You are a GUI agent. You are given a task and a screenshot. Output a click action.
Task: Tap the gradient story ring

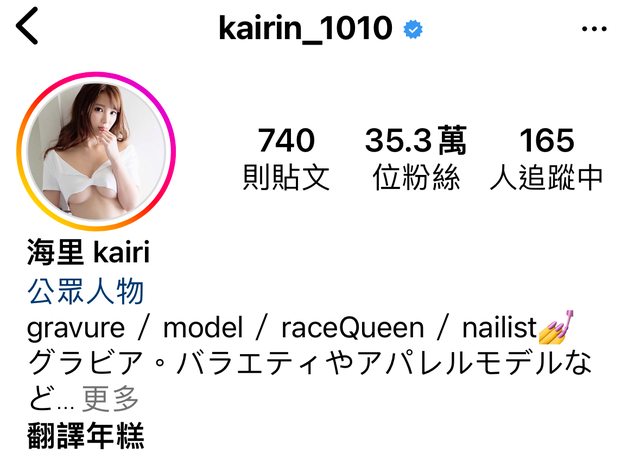pyautogui.click(x=96, y=151)
